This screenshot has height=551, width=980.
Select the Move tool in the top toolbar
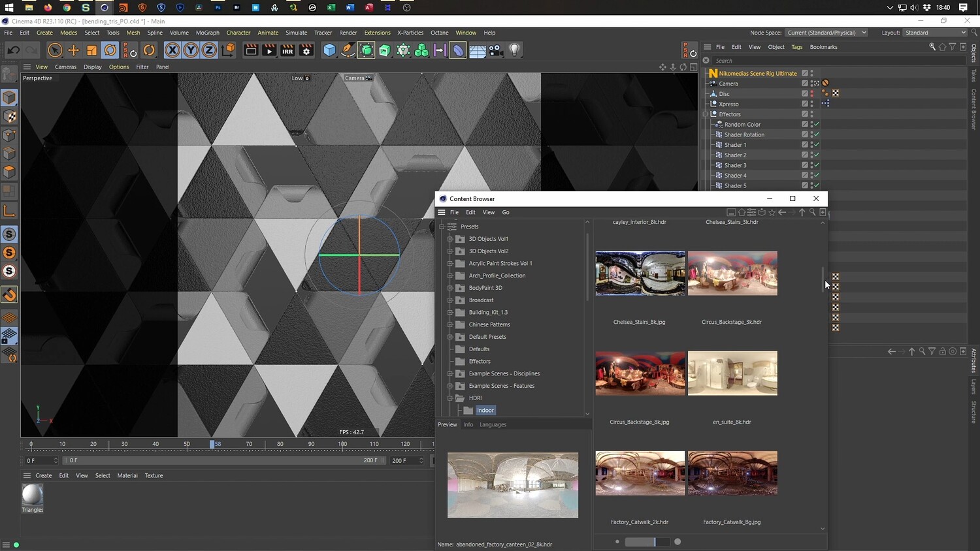(73, 50)
